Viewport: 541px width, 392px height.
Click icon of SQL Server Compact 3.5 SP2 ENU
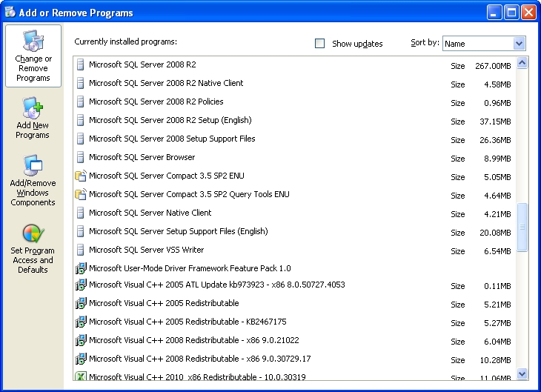click(81, 176)
